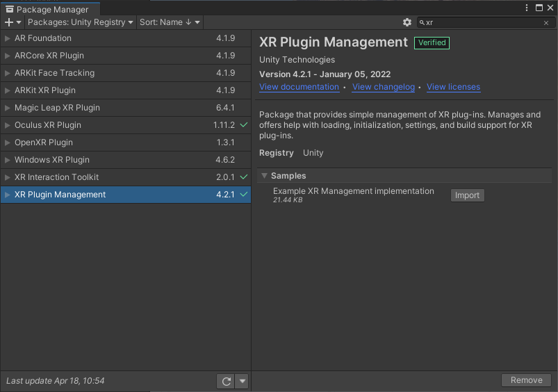The image size is (558, 392).
Task: Expand the XR Plugin Management arrow
Action: 7,195
